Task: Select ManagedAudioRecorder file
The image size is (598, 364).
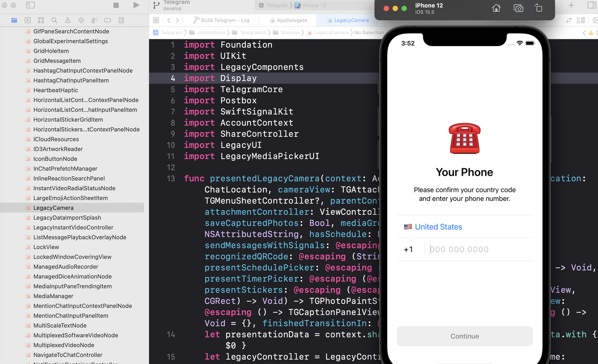Action: click(x=66, y=267)
